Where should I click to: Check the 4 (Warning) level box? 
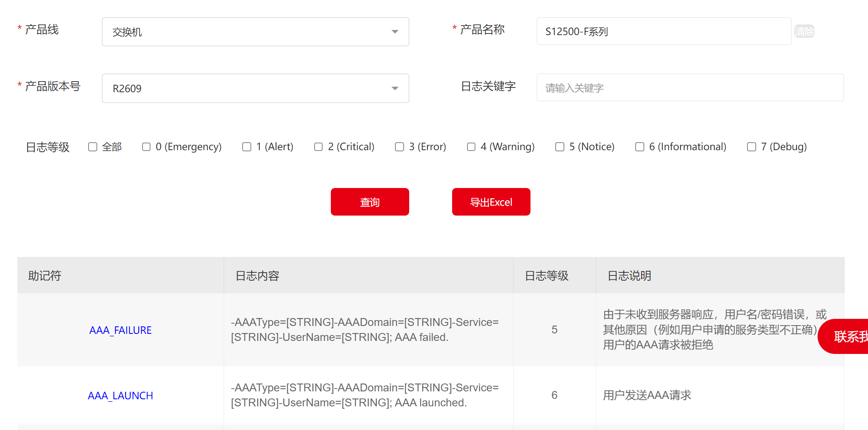(471, 147)
